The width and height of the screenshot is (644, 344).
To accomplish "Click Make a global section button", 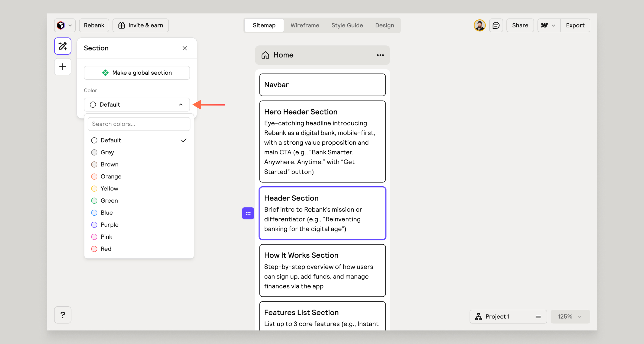I will (x=137, y=73).
